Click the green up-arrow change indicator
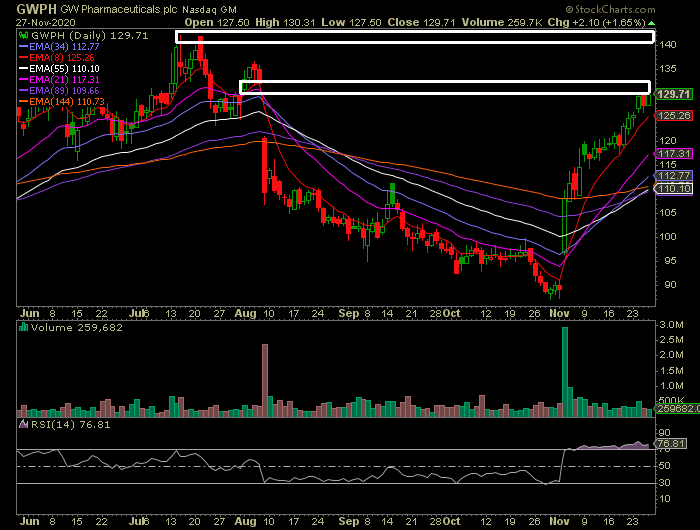700x530 pixels. point(651,23)
